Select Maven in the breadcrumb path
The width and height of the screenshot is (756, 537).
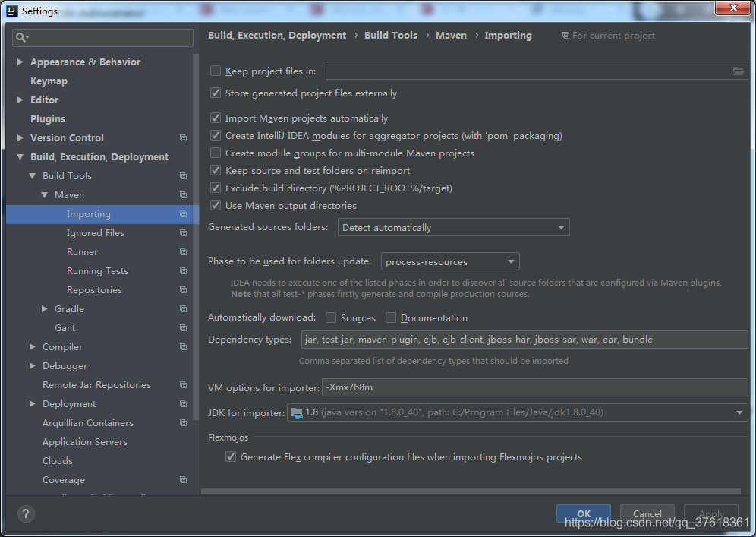(x=451, y=35)
